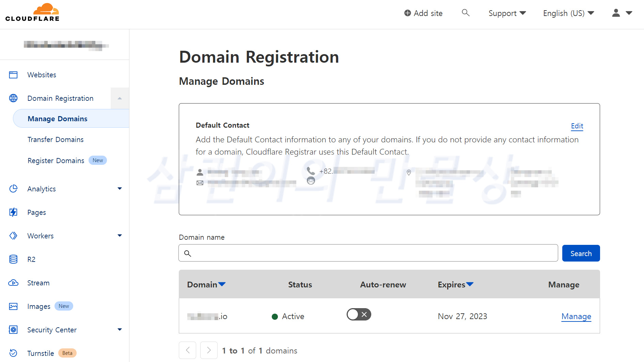Expand the Workers menu arrow
The height and width of the screenshot is (362, 644).
(x=120, y=236)
